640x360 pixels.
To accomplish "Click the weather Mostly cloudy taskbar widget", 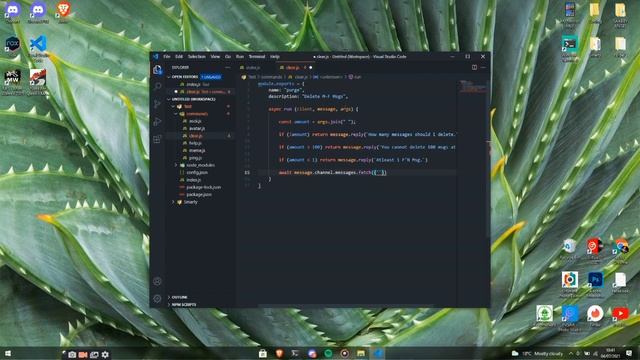I will pos(538,353).
